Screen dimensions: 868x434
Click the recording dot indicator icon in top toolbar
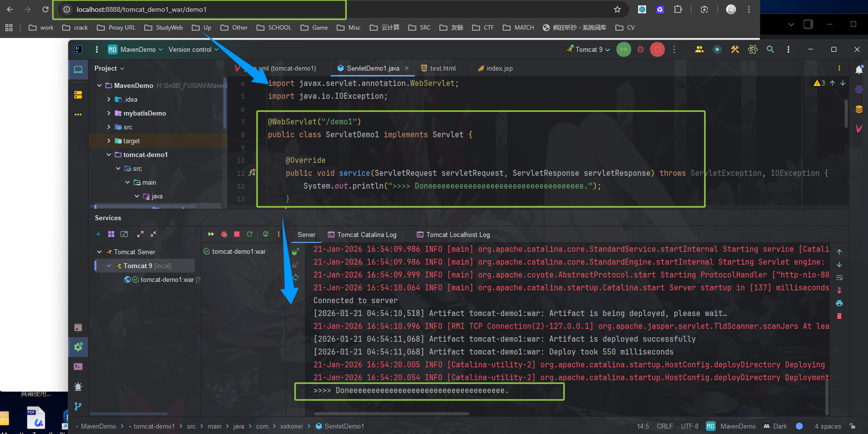coord(717,49)
